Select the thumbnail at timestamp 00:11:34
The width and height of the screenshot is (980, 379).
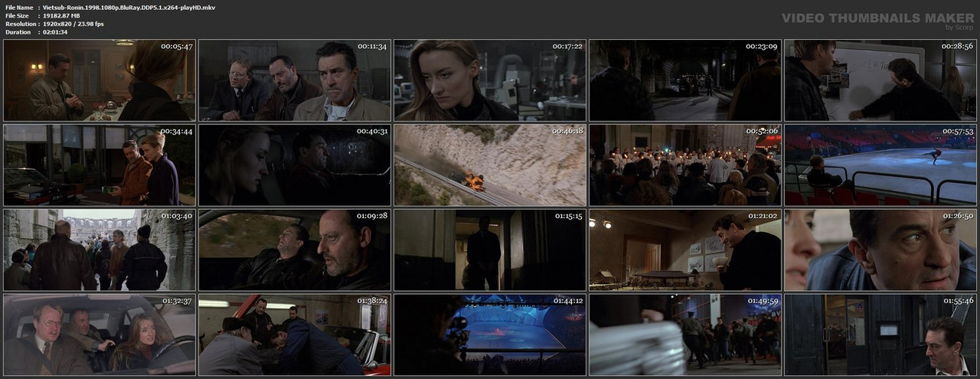[x=295, y=80]
